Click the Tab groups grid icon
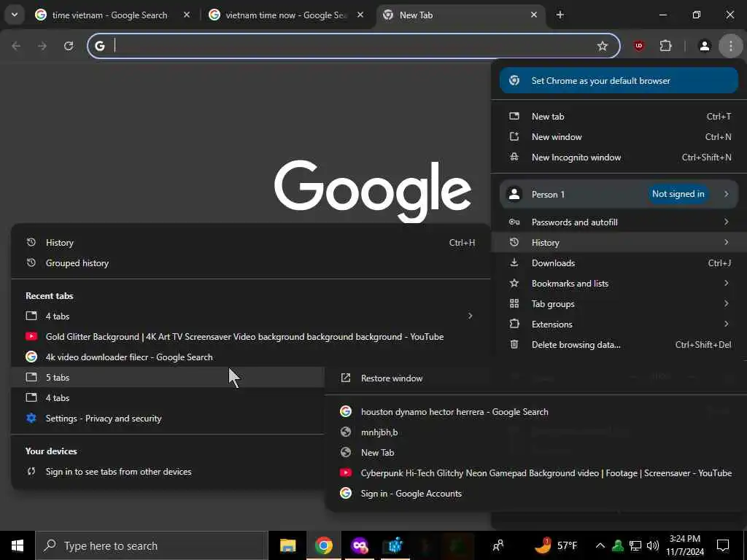Screen dimensions: 747x560 click(x=514, y=304)
